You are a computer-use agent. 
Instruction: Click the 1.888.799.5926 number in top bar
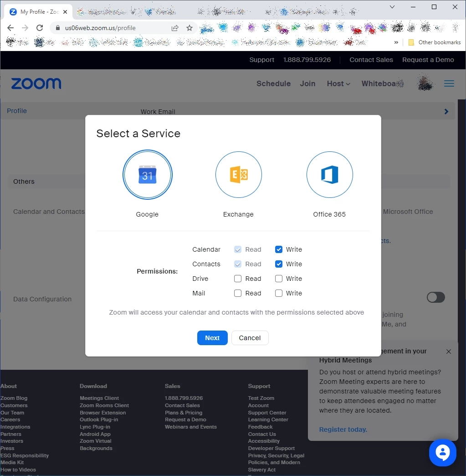pos(307,60)
